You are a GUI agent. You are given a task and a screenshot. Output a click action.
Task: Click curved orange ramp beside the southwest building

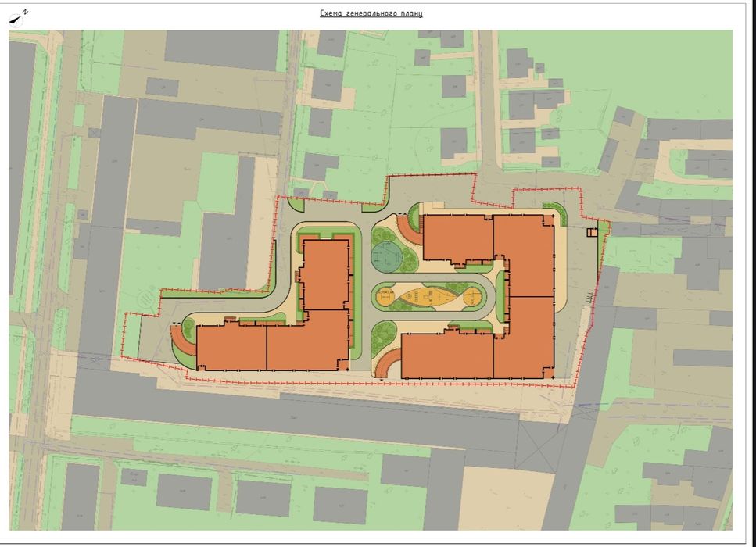coord(180,340)
